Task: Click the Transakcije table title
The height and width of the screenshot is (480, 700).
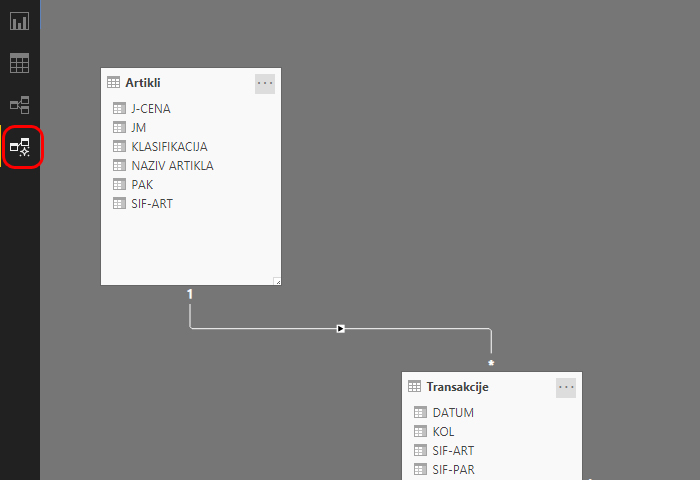Action: 457,387
